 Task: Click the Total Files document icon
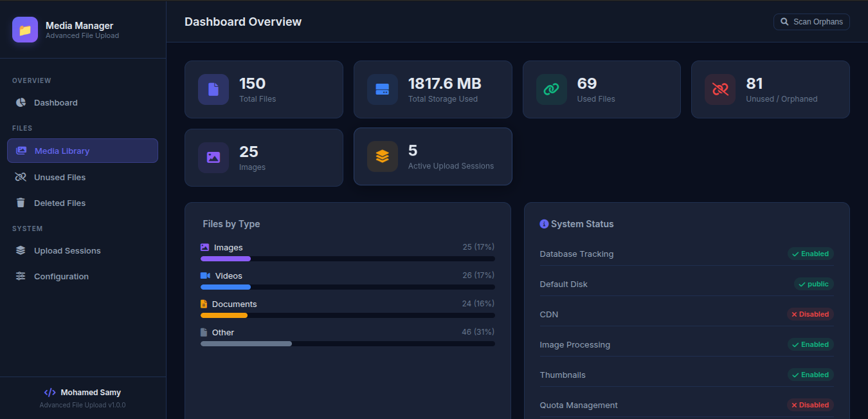(x=213, y=89)
